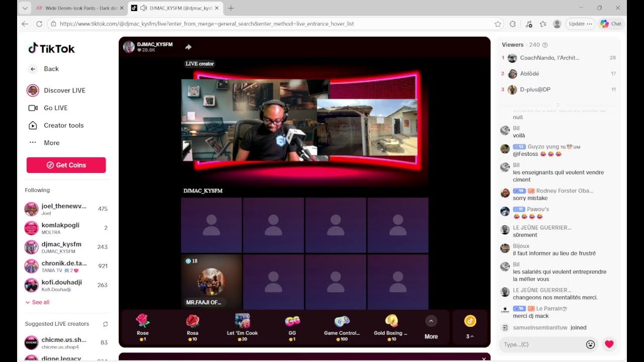Send a Rosa gift

point(193,327)
